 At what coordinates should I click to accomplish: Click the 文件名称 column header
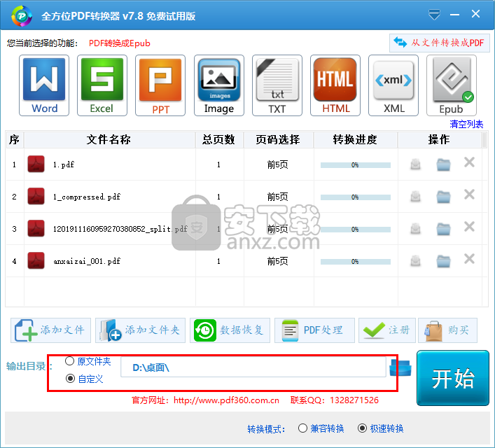[x=109, y=139]
